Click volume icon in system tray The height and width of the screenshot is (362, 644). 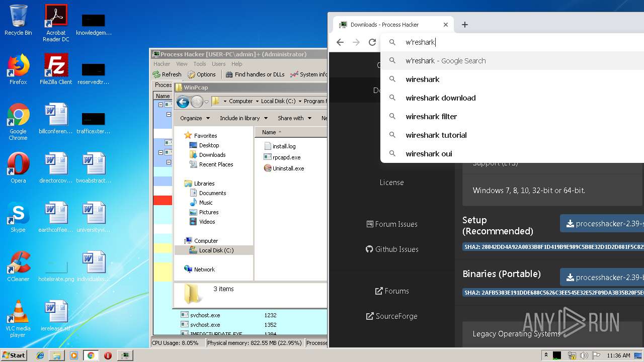(x=585, y=355)
